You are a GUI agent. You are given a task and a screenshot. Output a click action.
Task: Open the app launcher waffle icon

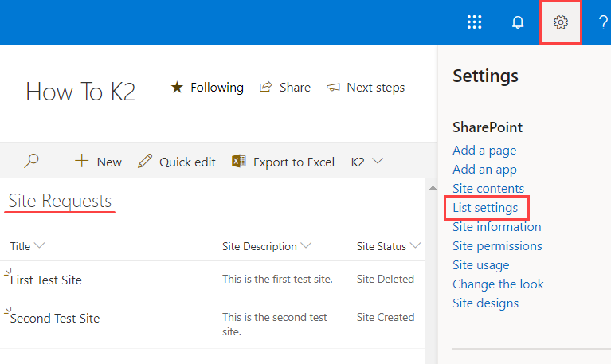(474, 22)
